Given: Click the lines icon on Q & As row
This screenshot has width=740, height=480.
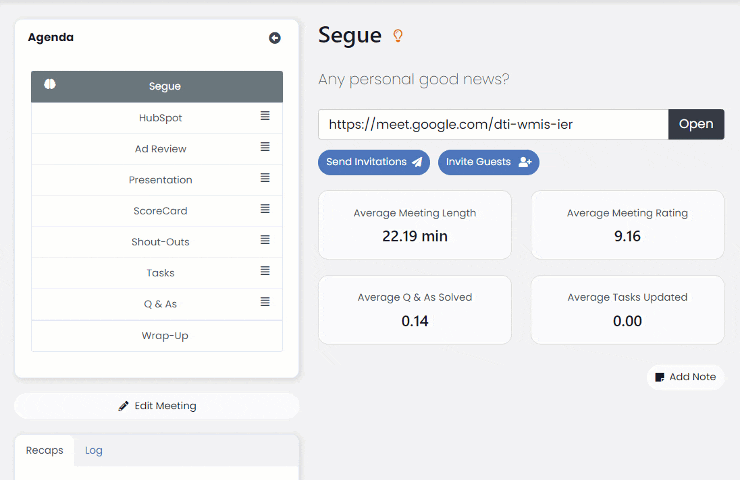Looking at the screenshot, I should pos(265,303).
